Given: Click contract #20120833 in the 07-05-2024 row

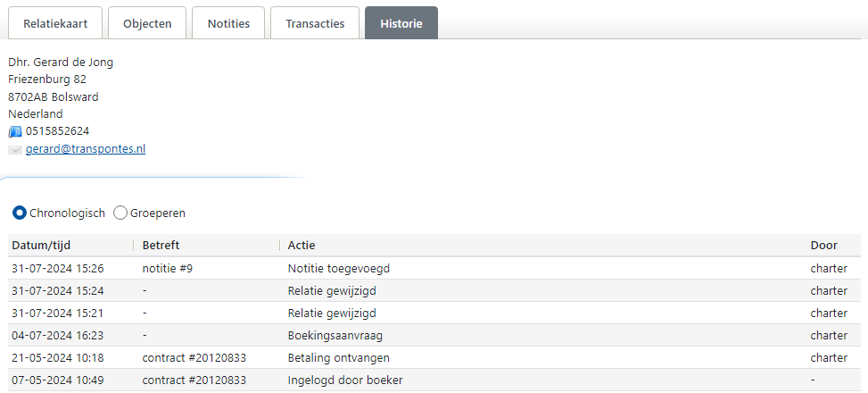Looking at the screenshot, I should 194,380.
